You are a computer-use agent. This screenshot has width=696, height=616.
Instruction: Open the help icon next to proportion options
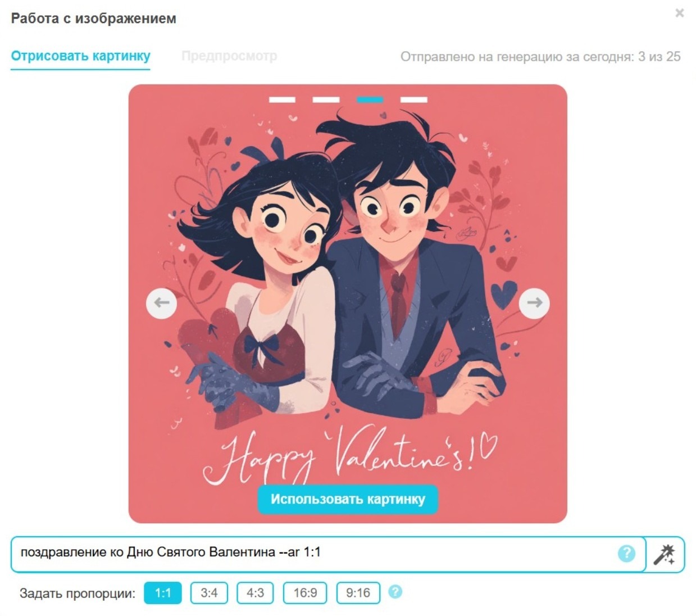[395, 592]
